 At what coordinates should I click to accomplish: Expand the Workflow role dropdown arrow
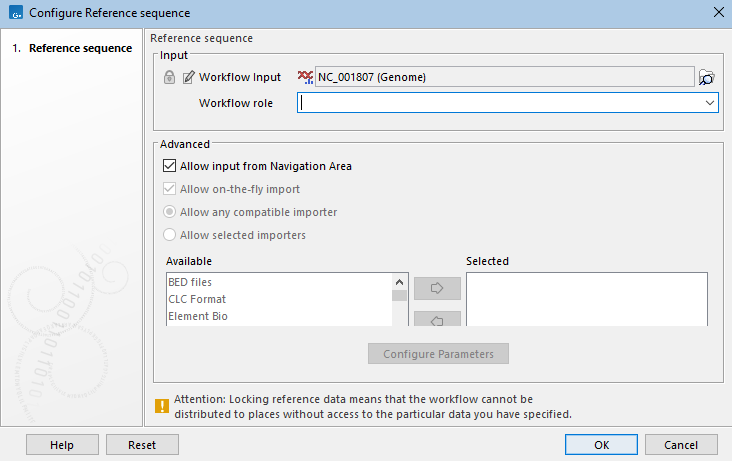coord(709,102)
